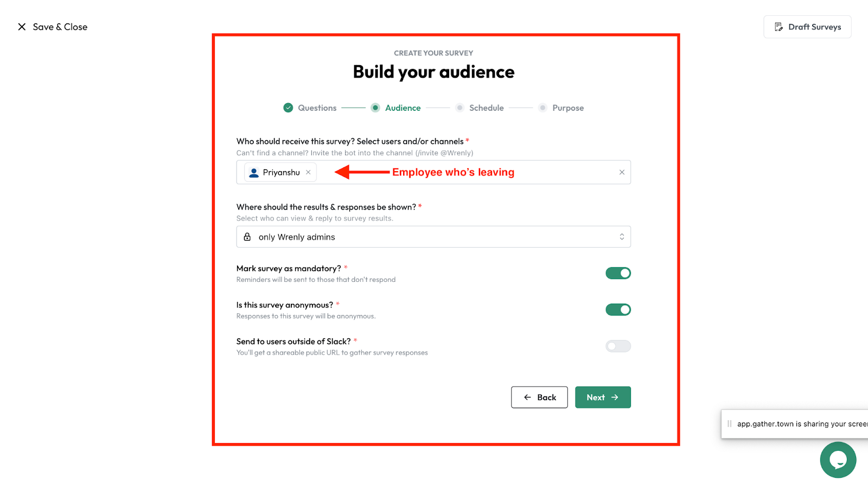The height and width of the screenshot is (486, 868).
Task: Select the Audience step
Action: click(x=396, y=108)
